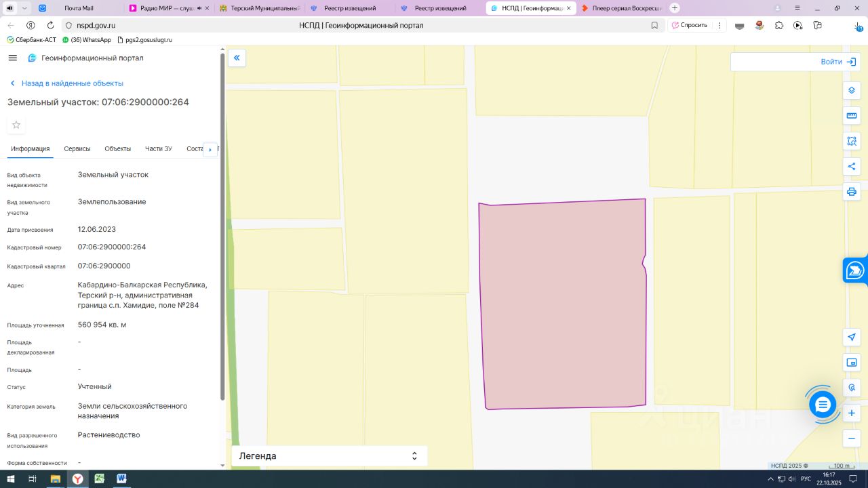Click the Растениеводство permitted use value

point(109,435)
